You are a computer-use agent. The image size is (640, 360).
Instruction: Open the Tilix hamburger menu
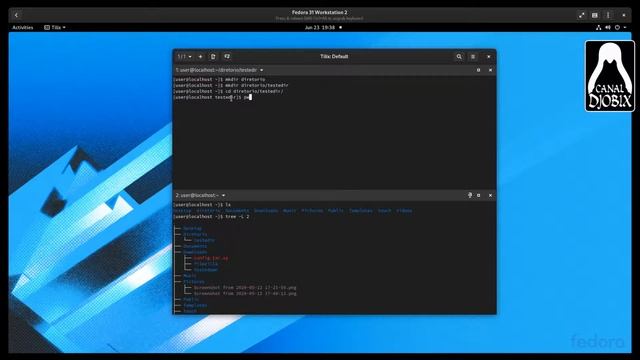[473, 56]
